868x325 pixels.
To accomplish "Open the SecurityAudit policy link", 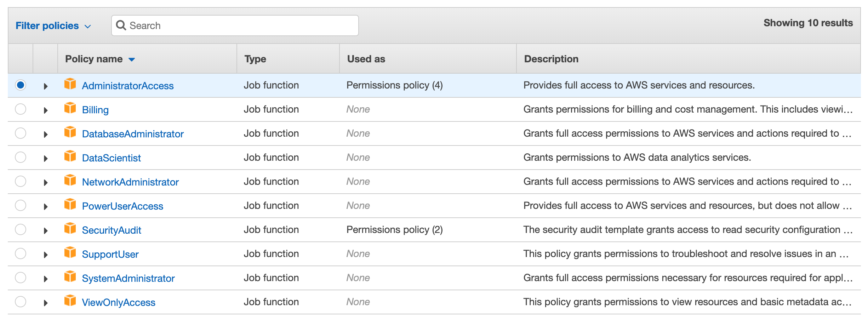I will point(112,230).
